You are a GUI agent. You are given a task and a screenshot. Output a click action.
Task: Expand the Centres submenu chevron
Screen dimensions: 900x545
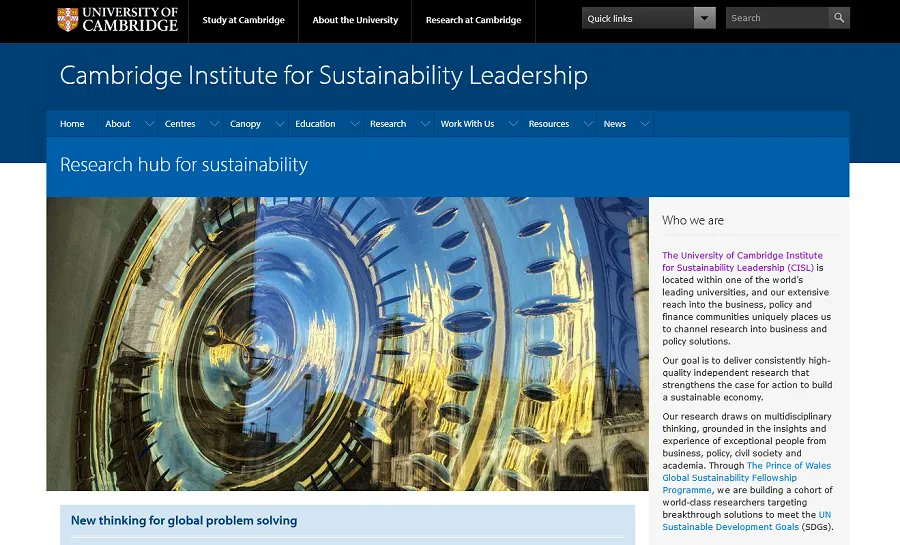point(214,124)
